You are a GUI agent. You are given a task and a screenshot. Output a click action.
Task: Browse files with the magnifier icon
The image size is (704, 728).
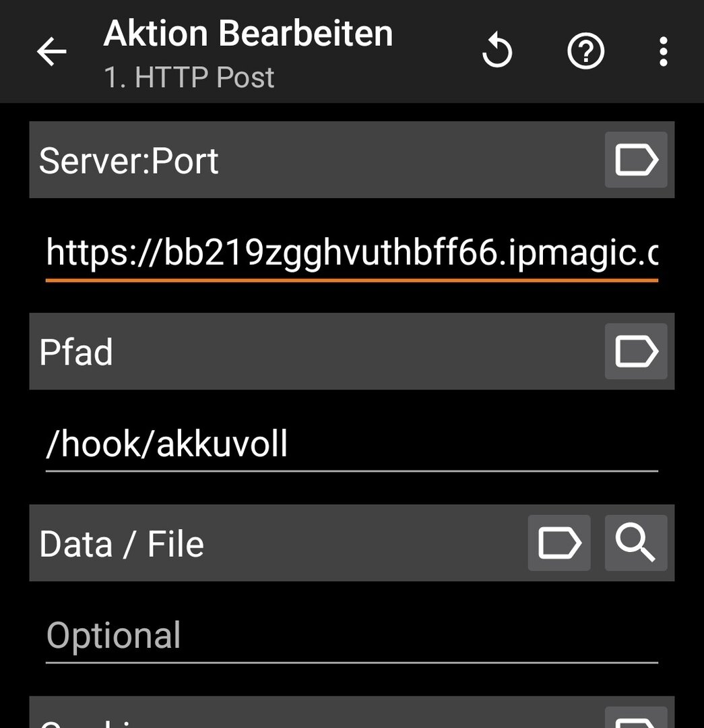click(x=635, y=543)
